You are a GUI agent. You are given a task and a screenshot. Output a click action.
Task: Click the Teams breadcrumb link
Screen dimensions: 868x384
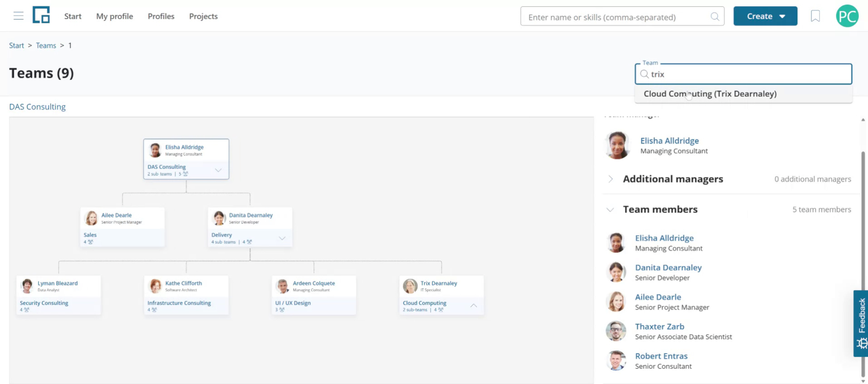coord(46,46)
